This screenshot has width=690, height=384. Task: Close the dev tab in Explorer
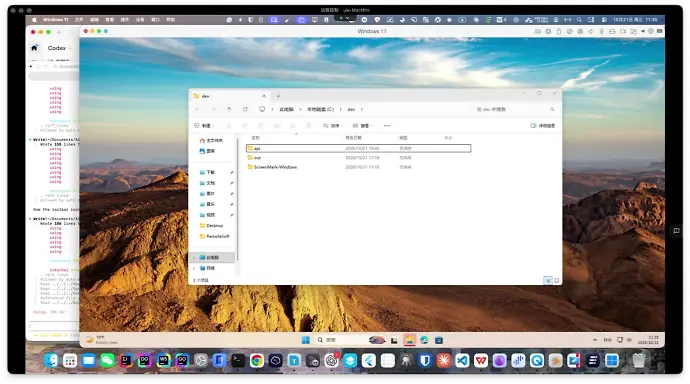coord(264,96)
